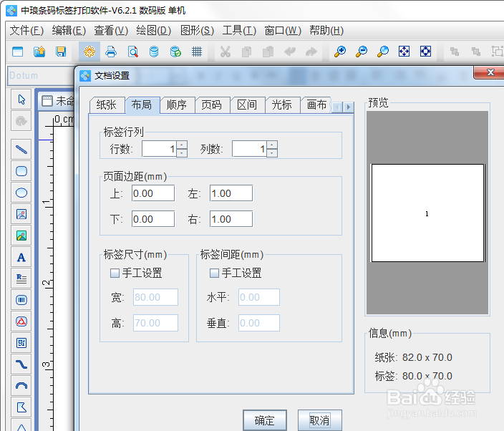This screenshot has height=431, width=504.
Task: Open print preview magnifier page icon
Action: (132, 52)
